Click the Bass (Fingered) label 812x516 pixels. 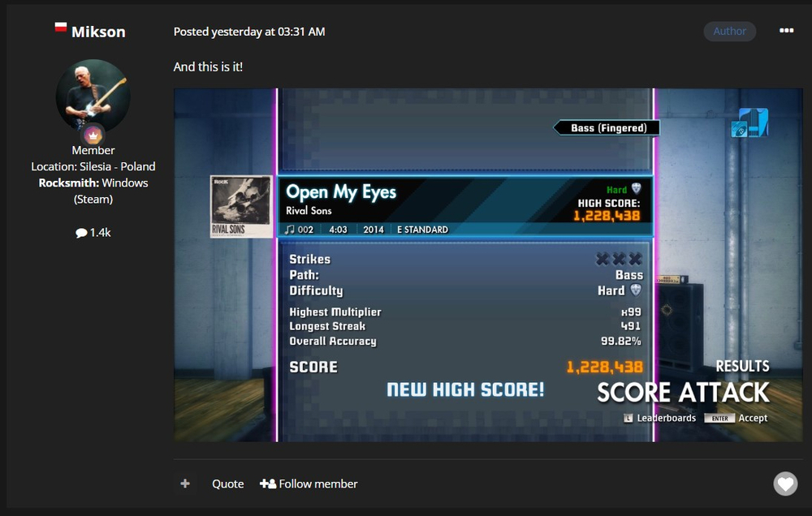coord(608,127)
